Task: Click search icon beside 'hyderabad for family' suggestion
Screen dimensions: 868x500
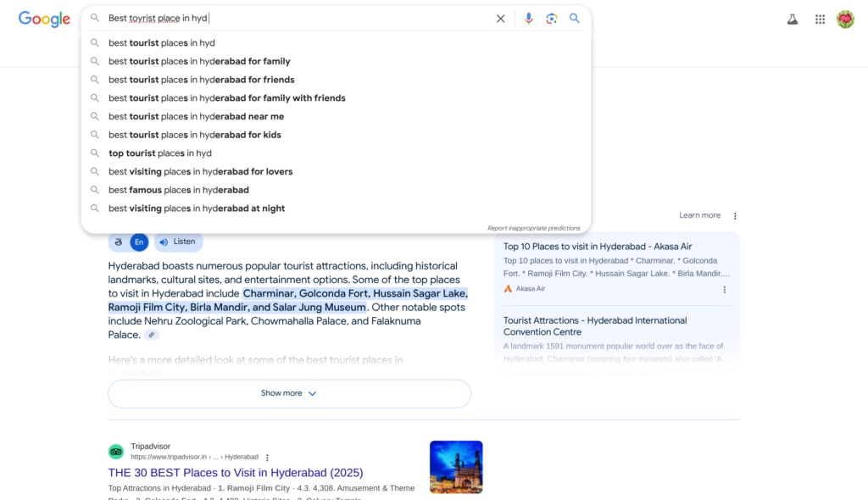Action: [95, 61]
